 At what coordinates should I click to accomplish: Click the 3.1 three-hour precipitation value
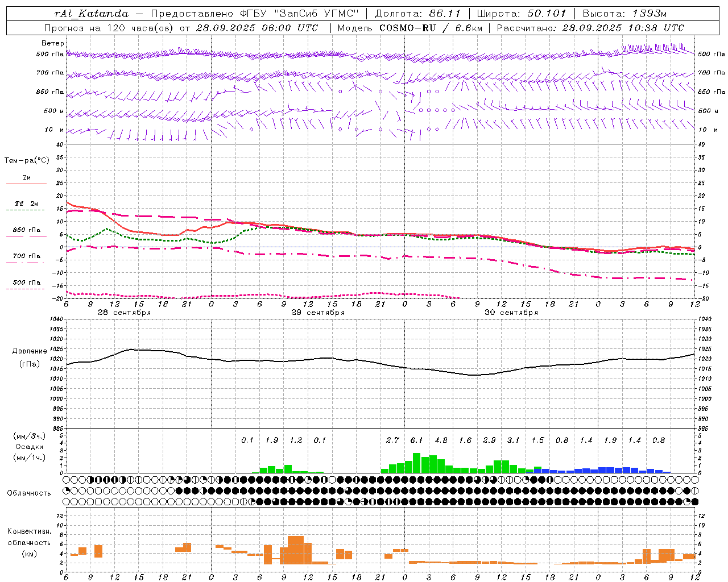point(514,440)
